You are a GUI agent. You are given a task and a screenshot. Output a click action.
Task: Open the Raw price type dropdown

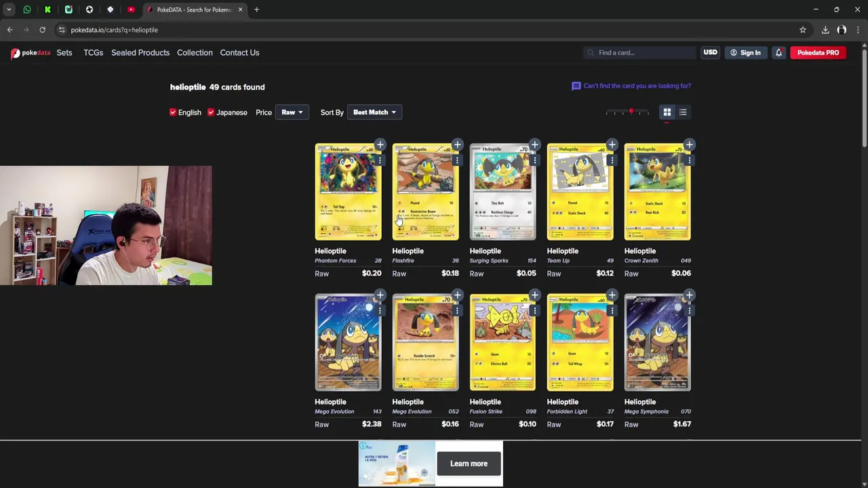point(292,113)
